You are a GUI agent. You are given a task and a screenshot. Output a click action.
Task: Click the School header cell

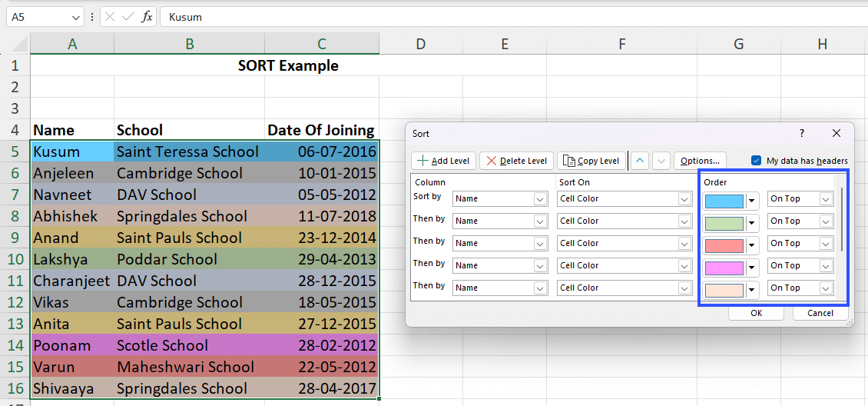pyautogui.click(x=189, y=130)
